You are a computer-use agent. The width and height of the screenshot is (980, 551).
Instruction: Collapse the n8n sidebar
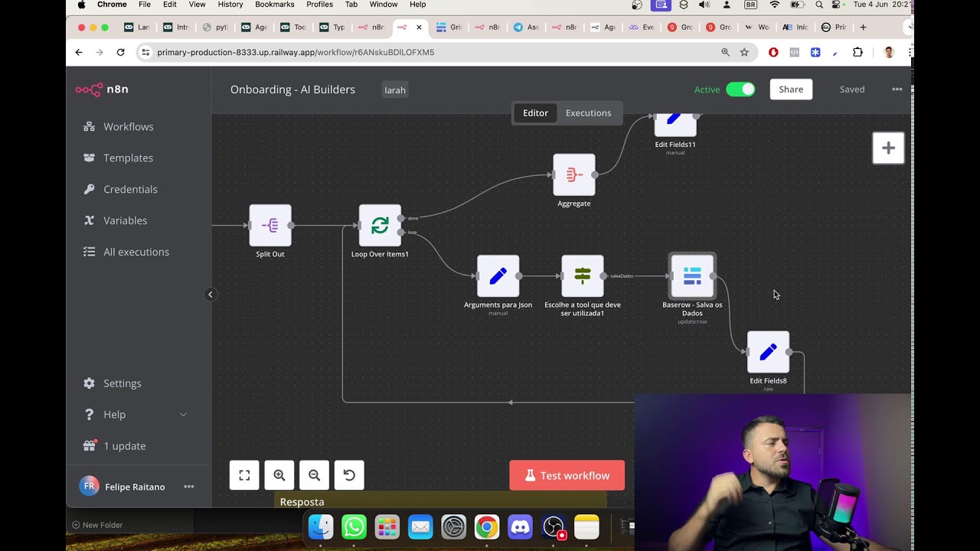click(x=211, y=295)
